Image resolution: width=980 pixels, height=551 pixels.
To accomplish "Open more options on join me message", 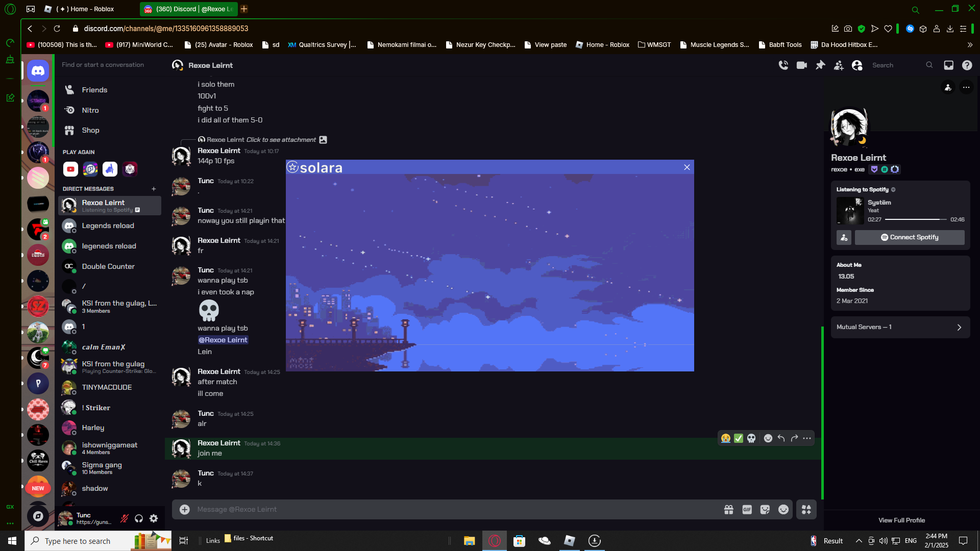I will coord(806,438).
